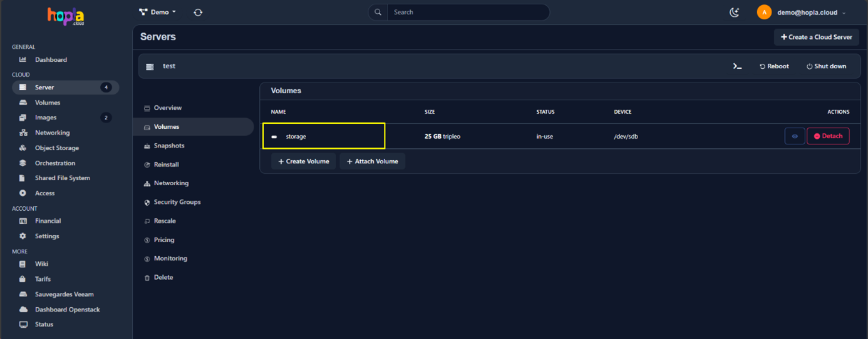The height and width of the screenshot is (339, 868).
Task: Open Security Groups tab
Action: 177,202
